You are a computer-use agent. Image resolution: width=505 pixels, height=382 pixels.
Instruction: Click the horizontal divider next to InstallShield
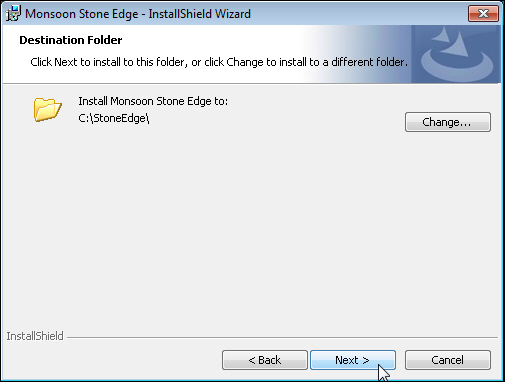click(282, 337)
